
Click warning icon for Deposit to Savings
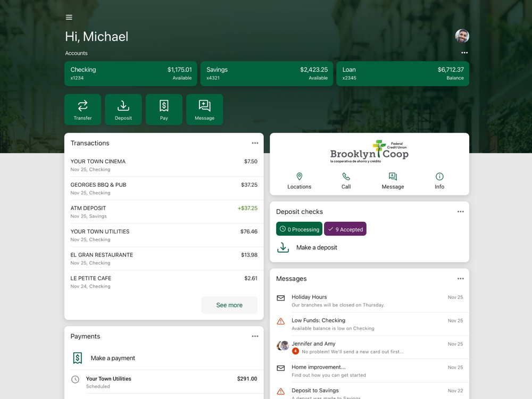[x=280, y=392]
